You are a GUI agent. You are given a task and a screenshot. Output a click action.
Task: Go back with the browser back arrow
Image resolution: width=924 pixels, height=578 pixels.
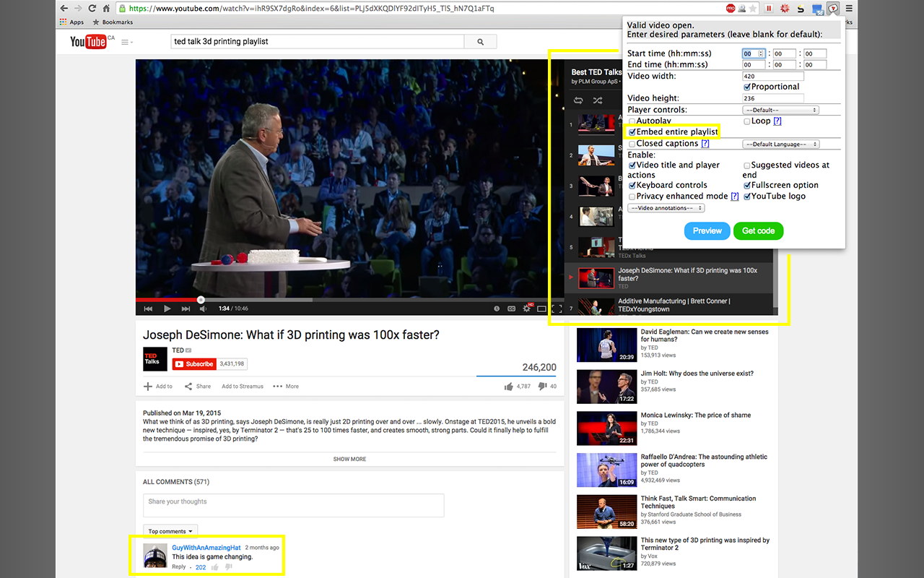pyautogui.click(x=64, y=9)
